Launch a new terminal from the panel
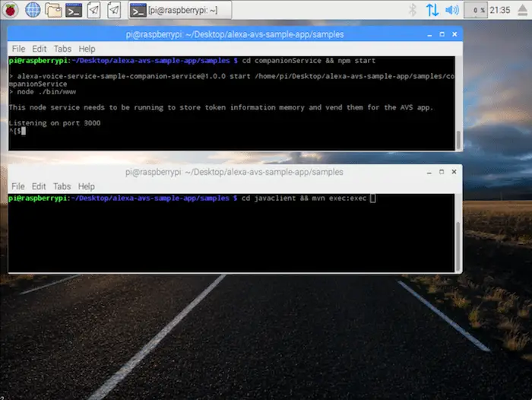 coord(74,10)
